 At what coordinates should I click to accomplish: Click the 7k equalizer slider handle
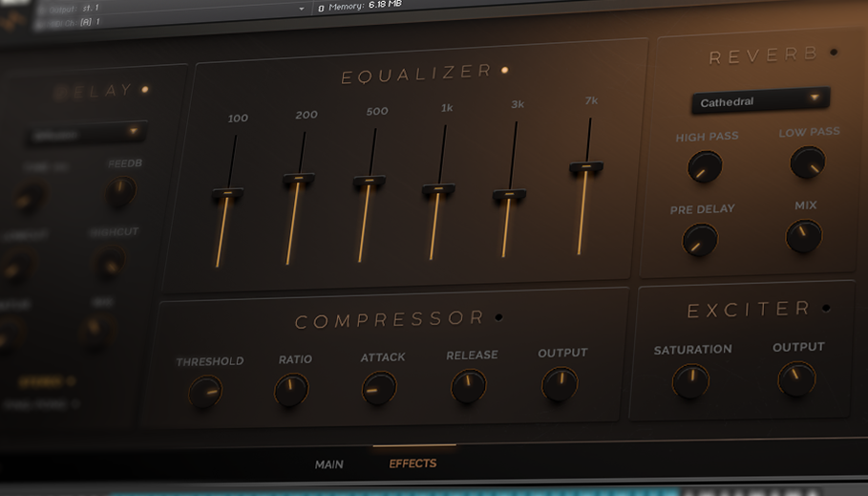click(585, 168)
